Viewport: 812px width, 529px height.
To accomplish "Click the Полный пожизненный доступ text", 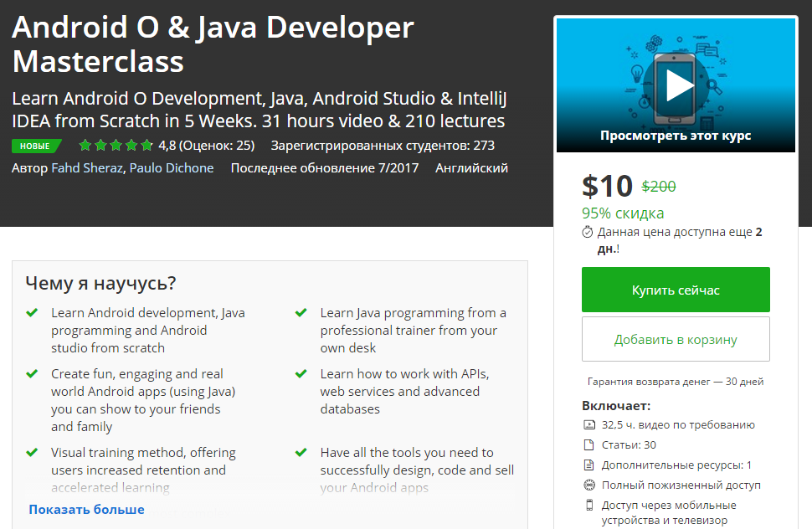I will coord(681,485).
